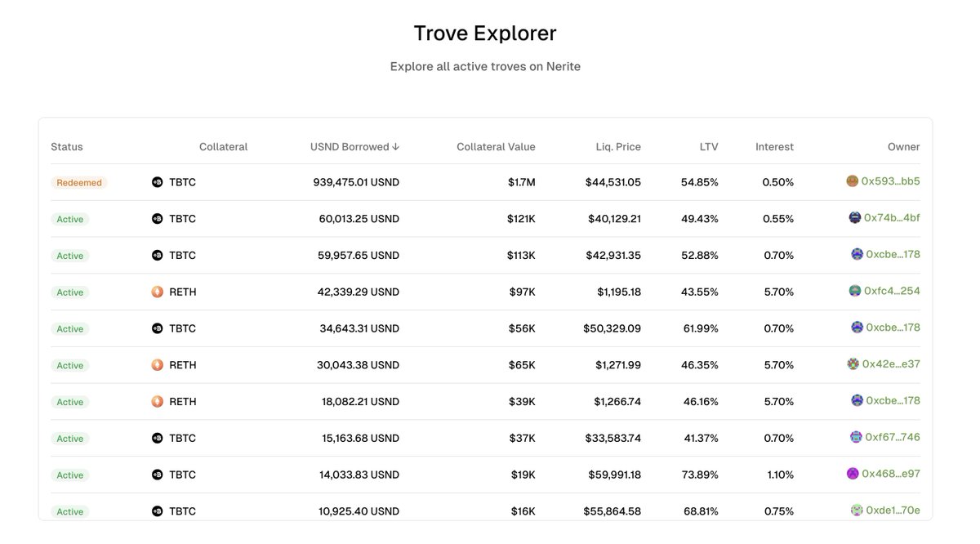Click the avatar beside owner 0x42e…e37
The width and height of the screenshot is (980, 544).
click(853, 363)
